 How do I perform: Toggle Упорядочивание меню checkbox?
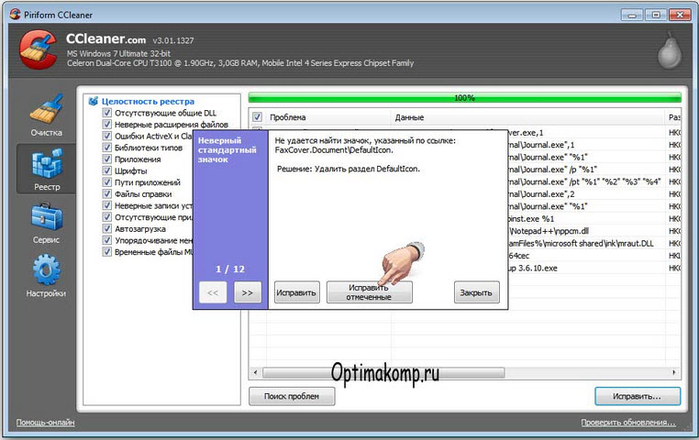107,240
